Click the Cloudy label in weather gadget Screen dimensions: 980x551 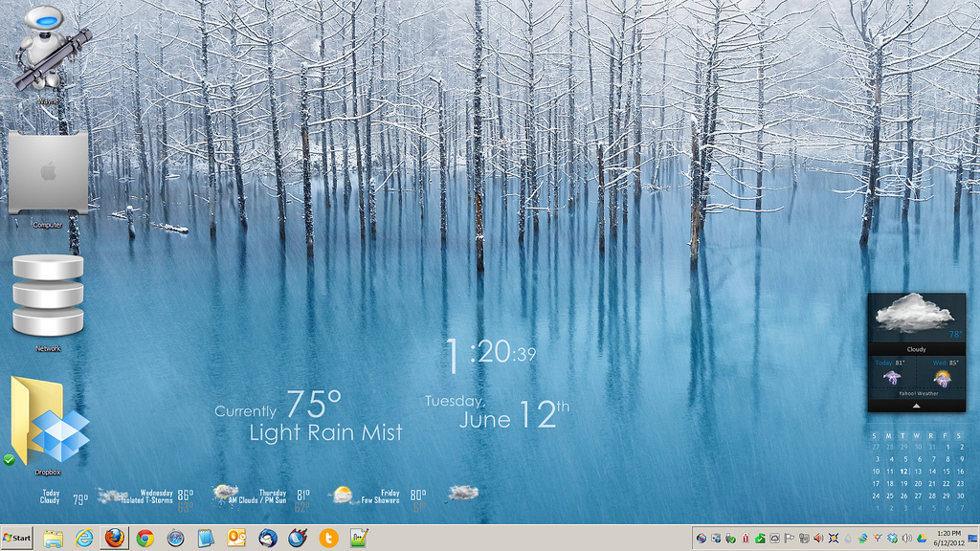(x=916, y=349)
